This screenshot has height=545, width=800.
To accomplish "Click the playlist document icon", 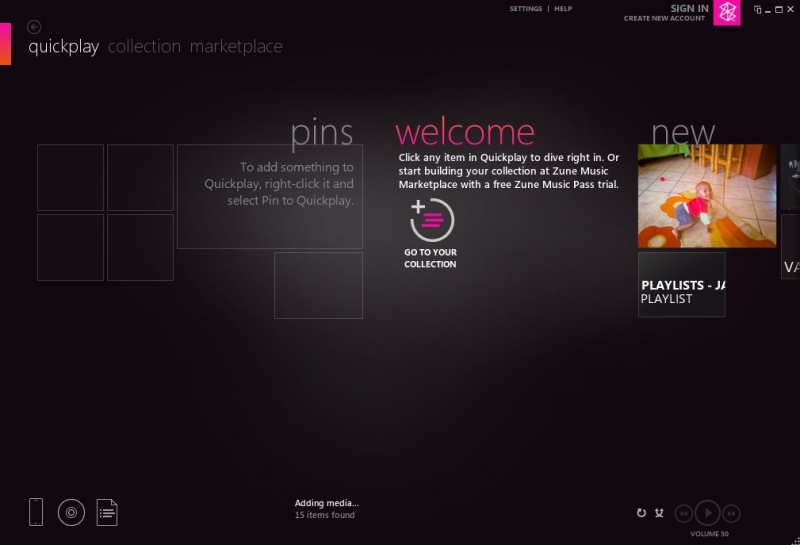I will coord(107,513).
